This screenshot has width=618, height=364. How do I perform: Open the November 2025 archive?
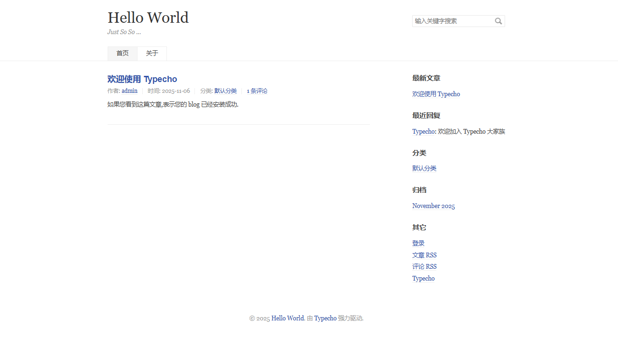pos(434,206)
